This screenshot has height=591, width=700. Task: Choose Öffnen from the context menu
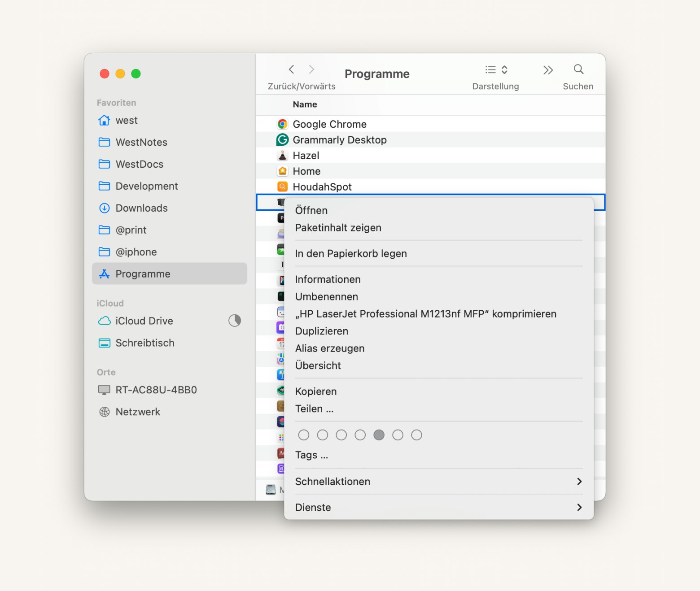pyautogui.click(x=439, y=210)
